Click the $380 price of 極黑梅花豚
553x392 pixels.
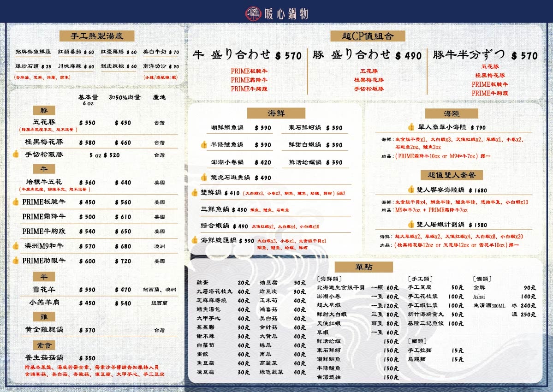[x=87, y=143]
